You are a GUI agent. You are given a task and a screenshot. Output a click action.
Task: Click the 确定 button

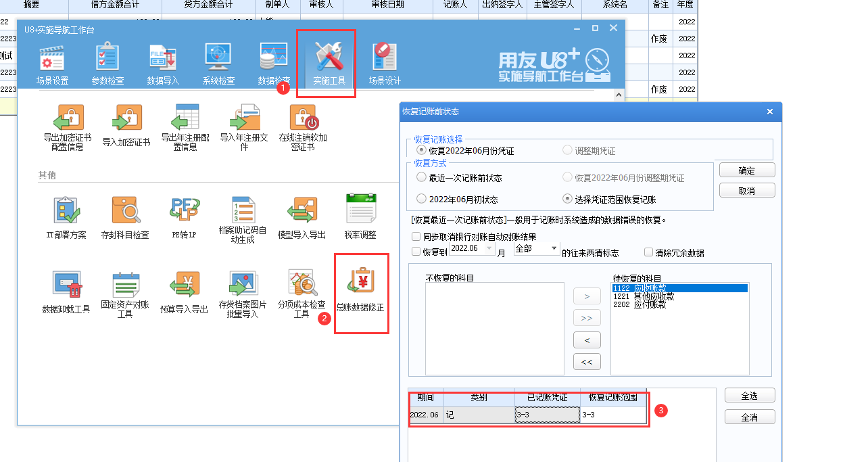pyautogui.click(x=746, y=170)
